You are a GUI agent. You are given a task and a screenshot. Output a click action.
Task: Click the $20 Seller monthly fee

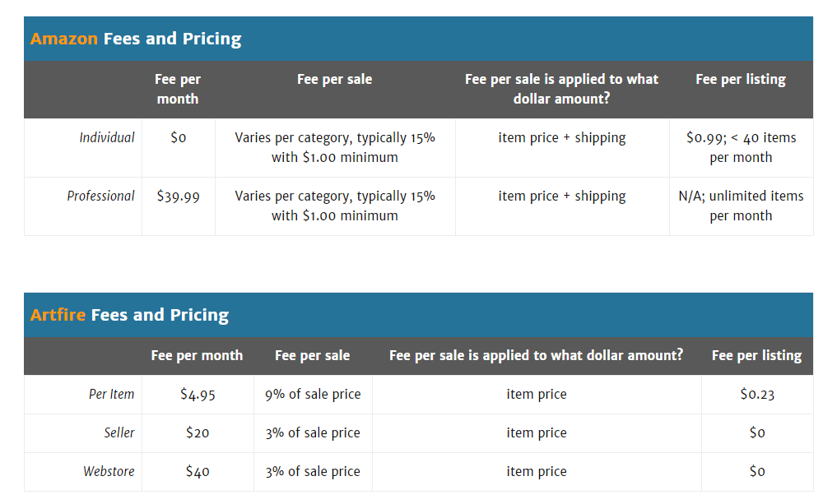click(x=198, y=433)
